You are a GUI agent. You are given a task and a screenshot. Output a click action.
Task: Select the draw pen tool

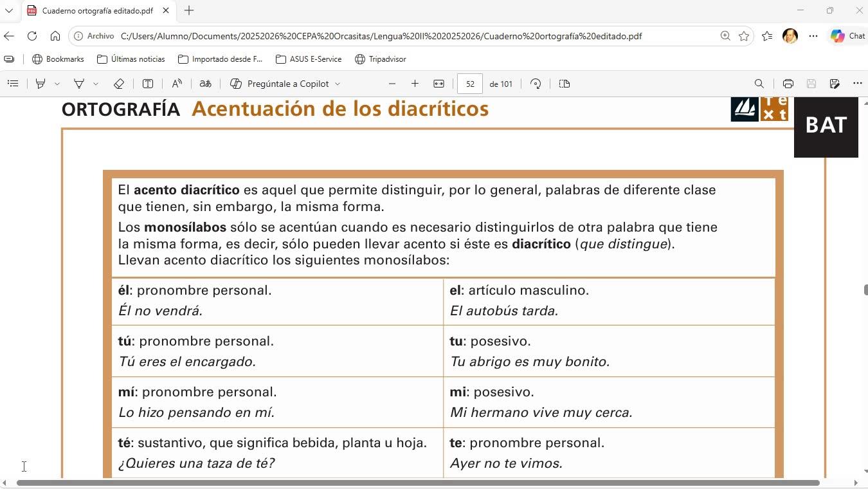[x=79, y=84]
